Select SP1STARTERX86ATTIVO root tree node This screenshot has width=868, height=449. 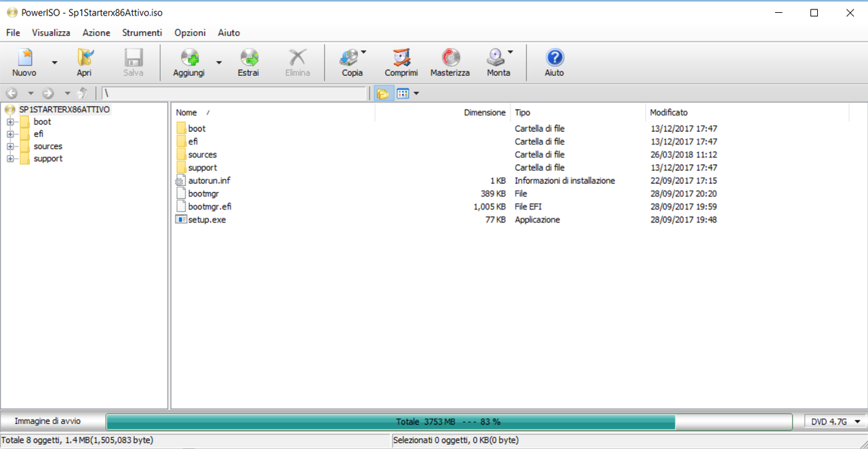coord(64,109)
